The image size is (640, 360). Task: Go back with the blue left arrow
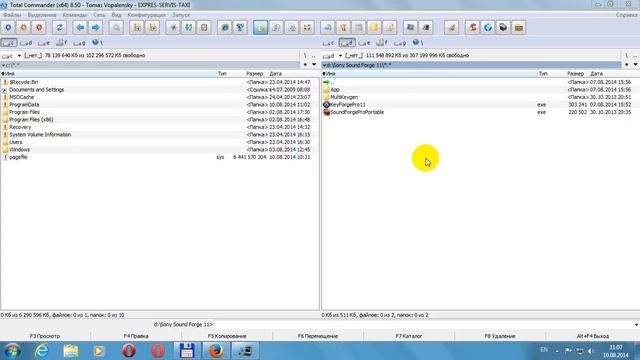click(x=80, y=27)
